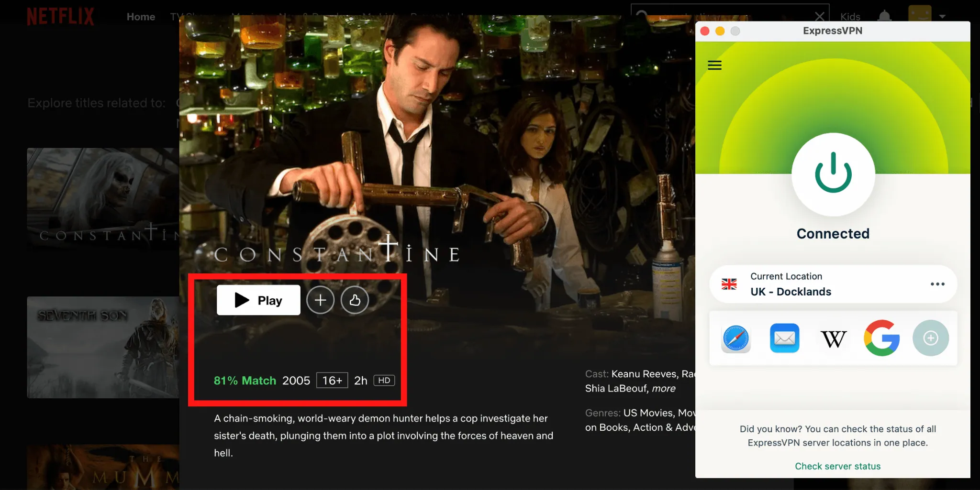The image size is (980, 490).
Task: Click the Constantine title logo
Action: 337,249
